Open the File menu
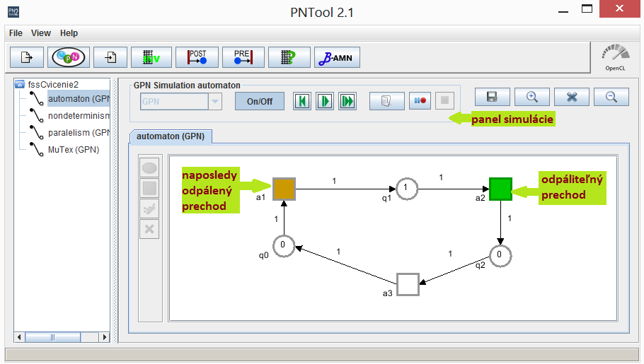Image resolution: width=644 pixels, height=364 pixels. tap(16, 33)
